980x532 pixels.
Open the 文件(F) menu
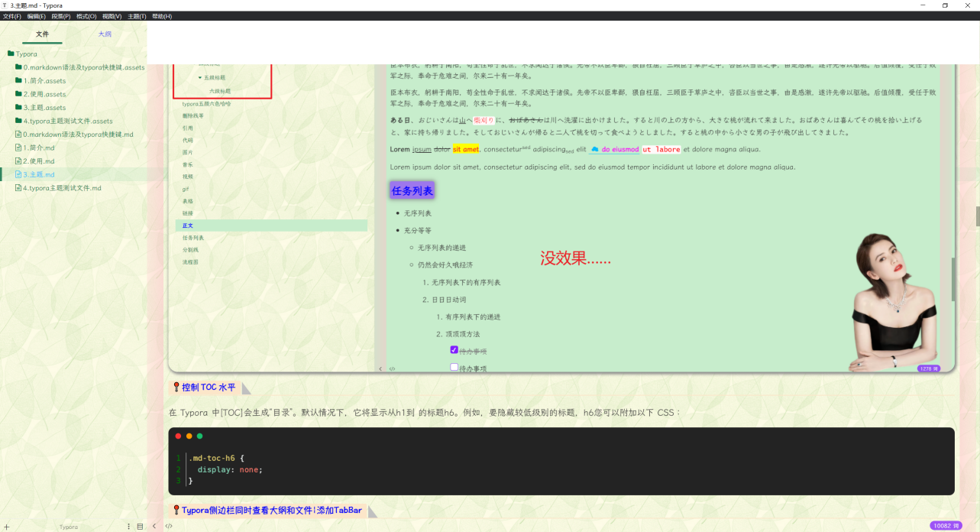point(11,16)
